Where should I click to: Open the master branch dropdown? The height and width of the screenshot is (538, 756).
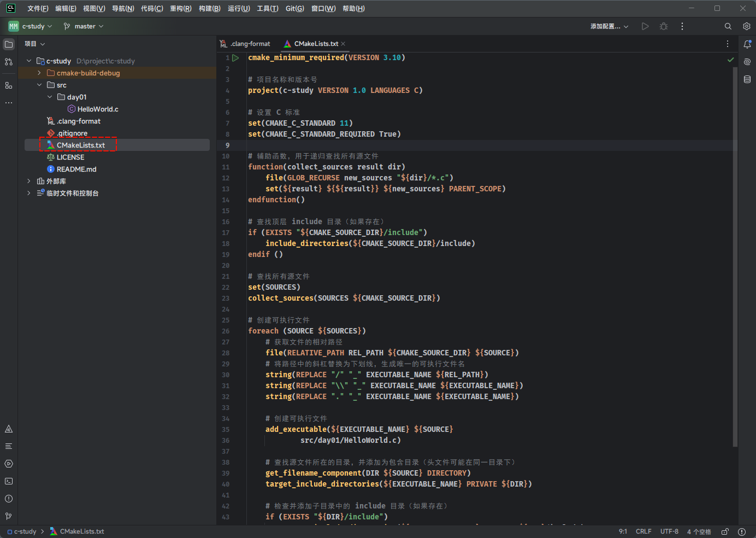(x=84, y=26)
